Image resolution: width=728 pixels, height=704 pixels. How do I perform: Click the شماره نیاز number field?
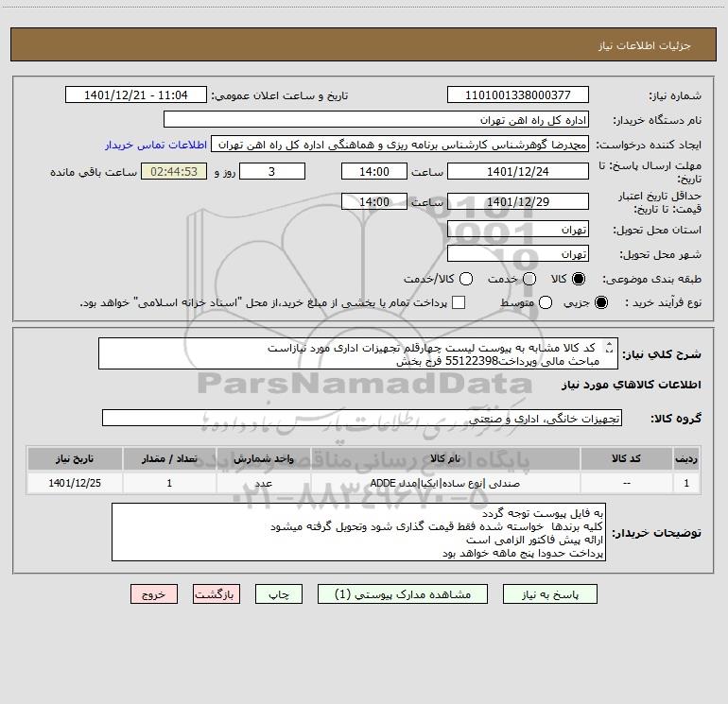(x=518, y=94)
